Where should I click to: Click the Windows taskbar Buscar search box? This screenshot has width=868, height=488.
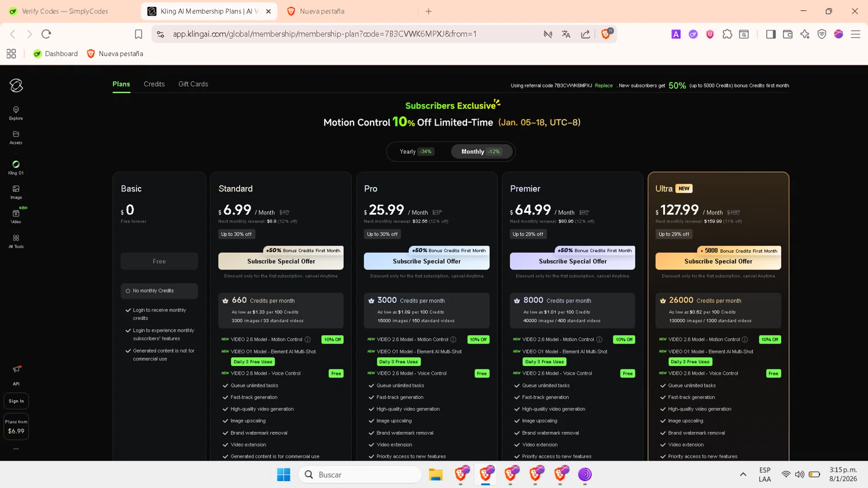tap(360, 475)
